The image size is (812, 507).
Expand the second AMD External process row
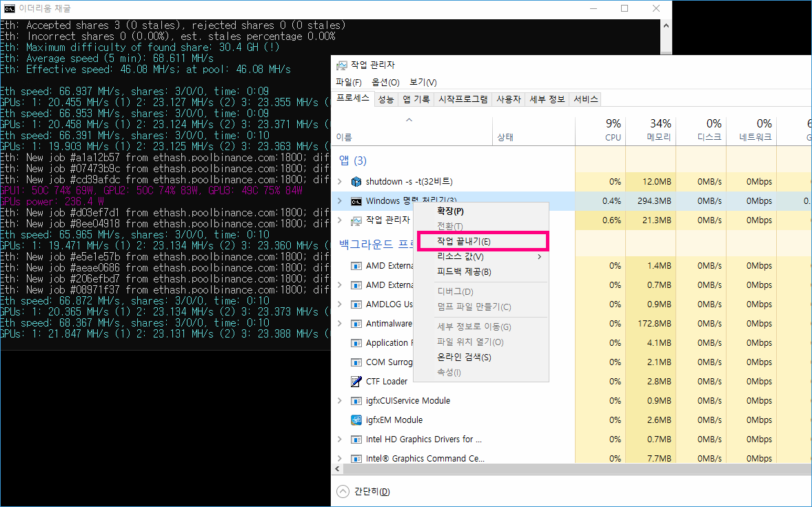coord(340,285)
